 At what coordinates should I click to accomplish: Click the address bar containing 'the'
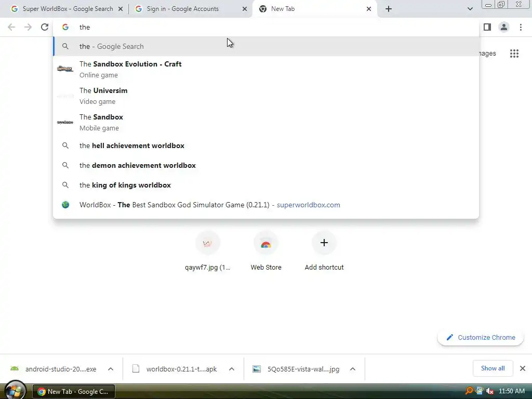tap(266, 27)
